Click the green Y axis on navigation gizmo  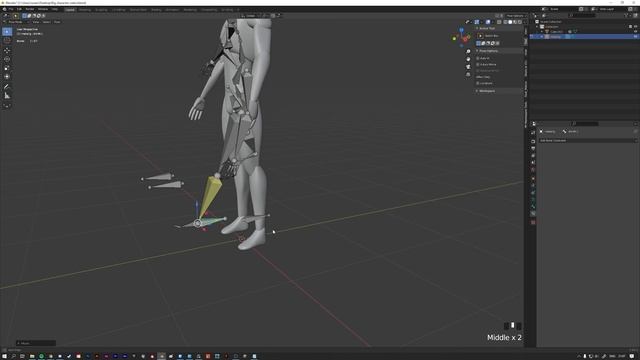pyautogui.click(x=454, y=39)
